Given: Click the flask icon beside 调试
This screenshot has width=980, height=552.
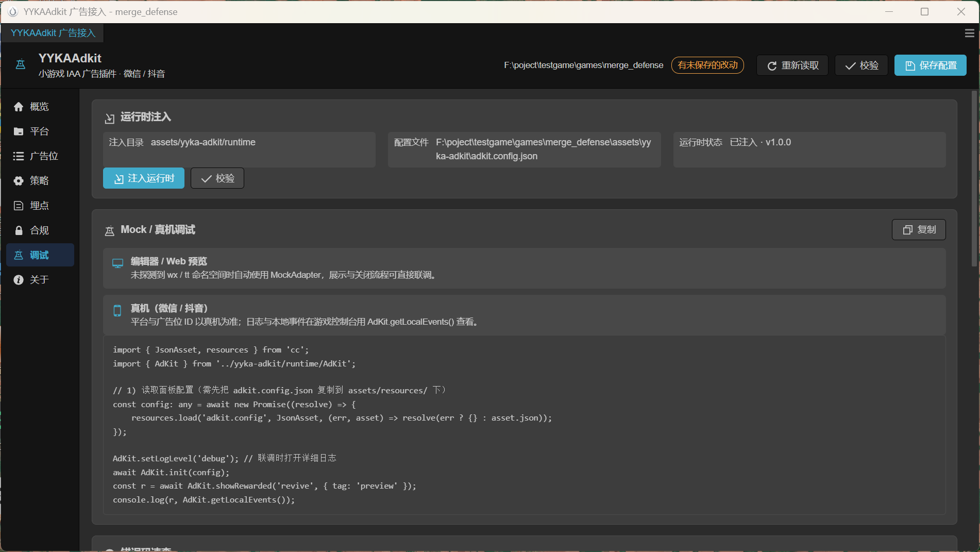Looking at the screenshot, I should [x=19, y=255].
